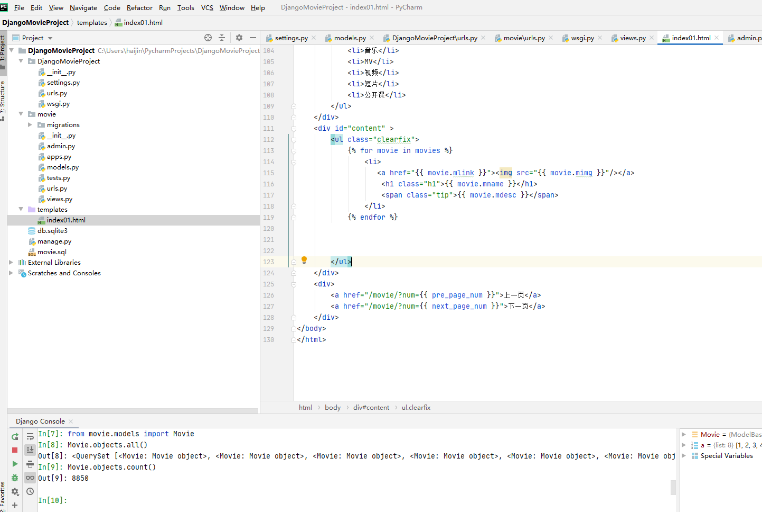Open Django Console settings gear
762x512 pixels.
click(x=15, y=492)
